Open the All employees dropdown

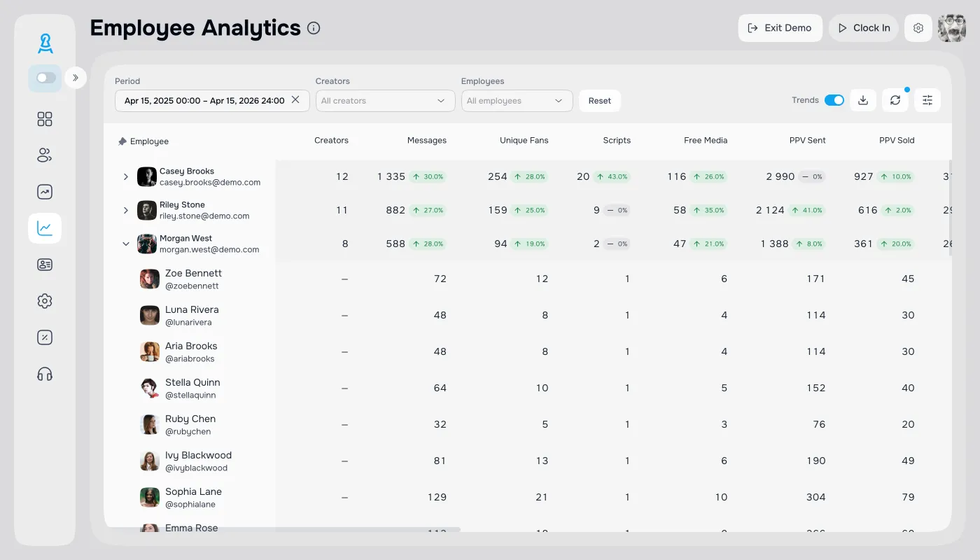click(517, 101)
